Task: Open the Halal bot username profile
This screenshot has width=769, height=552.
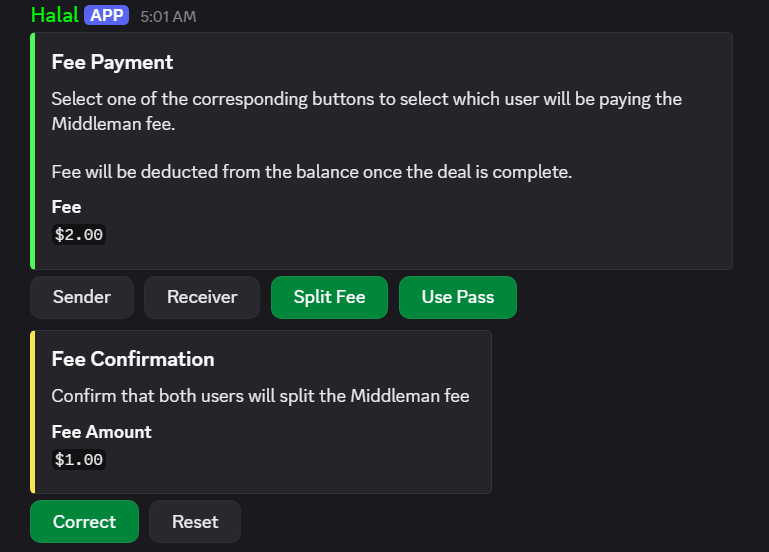Action: coord(55,15)
